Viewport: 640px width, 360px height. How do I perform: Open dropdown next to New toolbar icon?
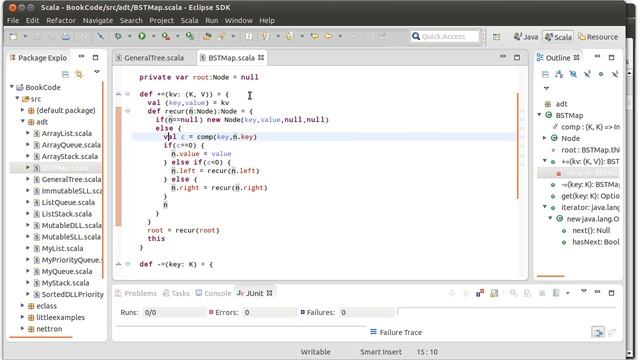pos(25,37)
